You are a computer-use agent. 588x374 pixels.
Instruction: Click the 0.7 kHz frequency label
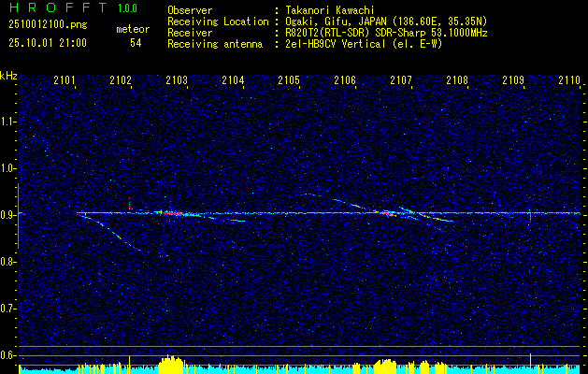7,309
